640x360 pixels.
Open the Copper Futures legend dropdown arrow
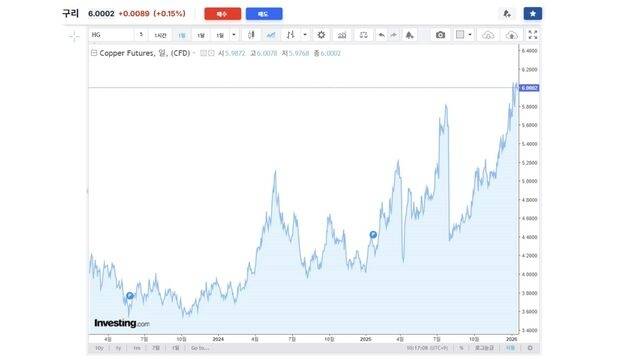(x=194, y=53)
